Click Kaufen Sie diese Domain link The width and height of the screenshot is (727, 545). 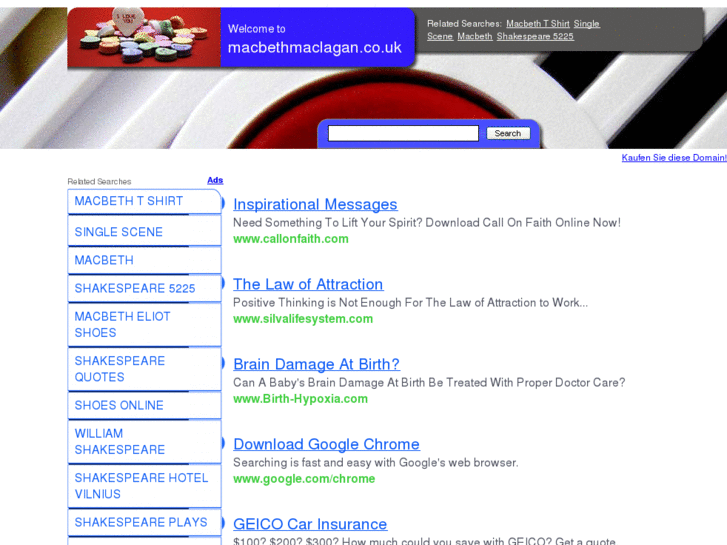(x=674, y=158)
